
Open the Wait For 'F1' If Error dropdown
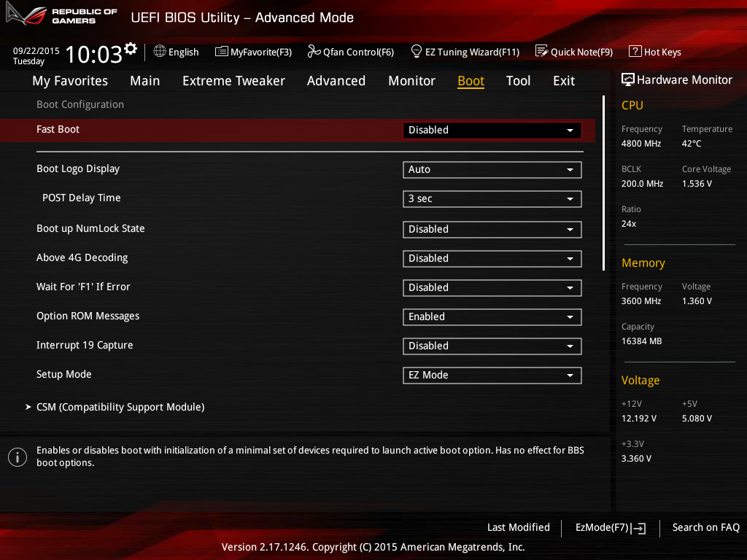click(492, 287)
